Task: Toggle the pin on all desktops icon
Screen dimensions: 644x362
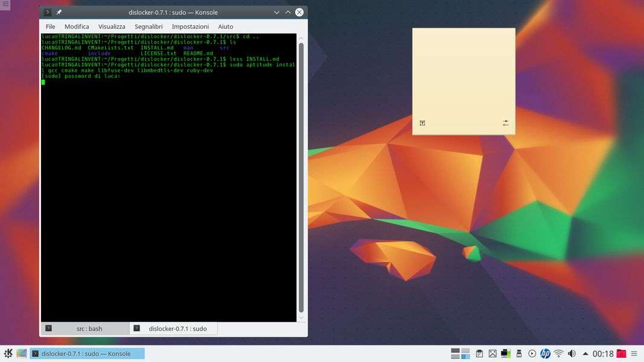Action: 59,12
